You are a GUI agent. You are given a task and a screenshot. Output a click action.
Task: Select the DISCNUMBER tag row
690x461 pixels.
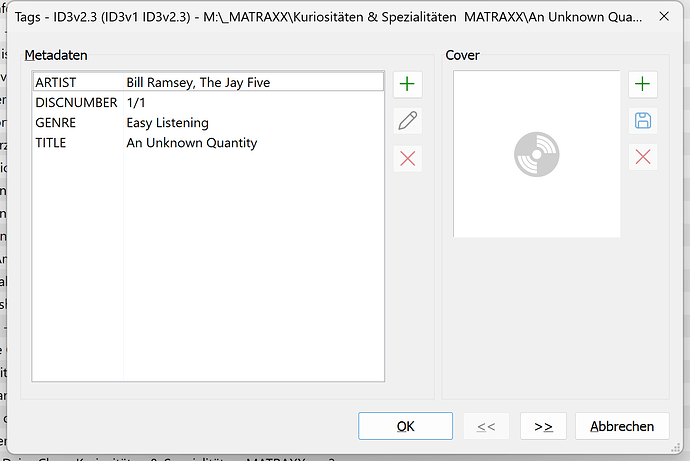pyautogui.click(x=208, y=102)
